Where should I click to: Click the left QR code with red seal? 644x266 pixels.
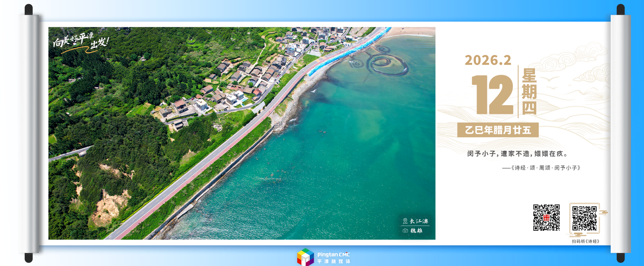point(546,217)
